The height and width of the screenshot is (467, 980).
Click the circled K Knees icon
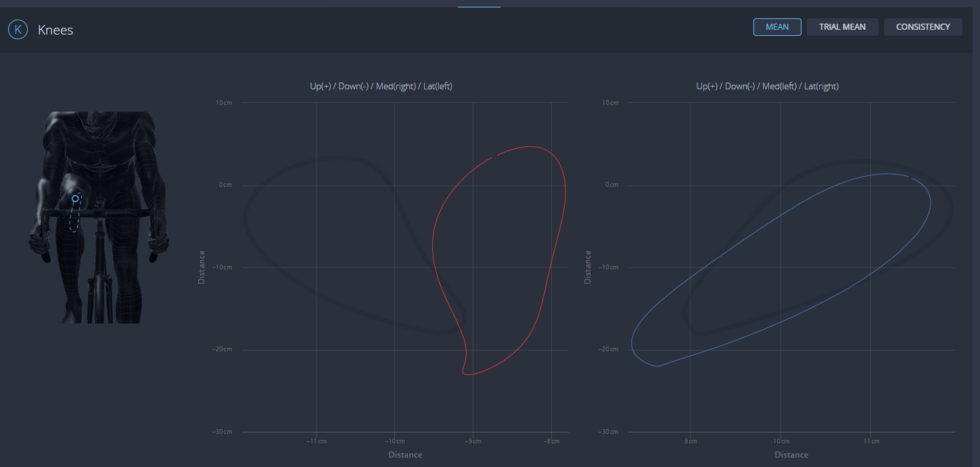[18, 30]
